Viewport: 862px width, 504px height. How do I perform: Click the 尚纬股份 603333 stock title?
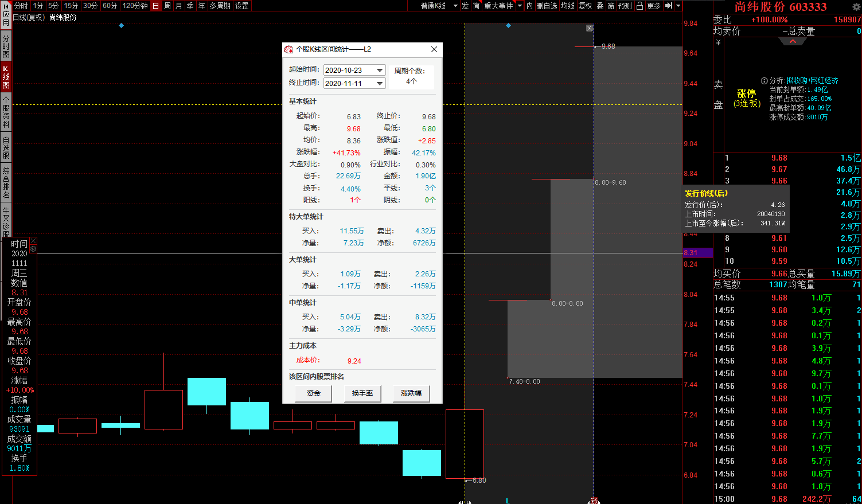click(781, 7)
